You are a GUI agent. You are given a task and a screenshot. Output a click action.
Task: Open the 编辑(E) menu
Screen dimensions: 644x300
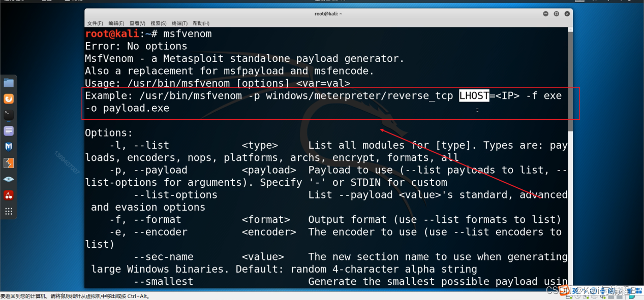point(116,23)
